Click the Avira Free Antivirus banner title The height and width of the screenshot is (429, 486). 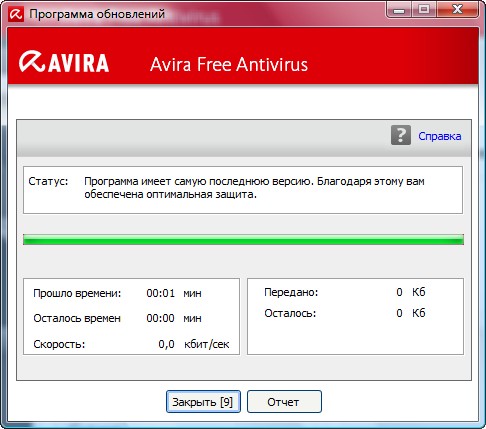pyautogui.click(x=229, y=64)
